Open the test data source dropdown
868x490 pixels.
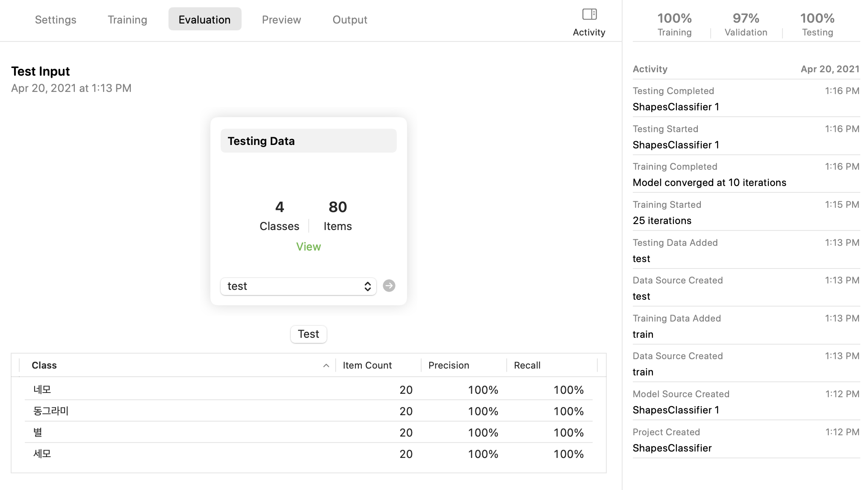[x=298, y=286]
